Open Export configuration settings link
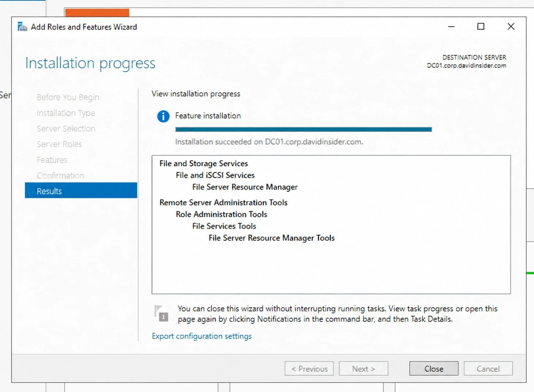534x392 pixels. (x=202, y=336)
